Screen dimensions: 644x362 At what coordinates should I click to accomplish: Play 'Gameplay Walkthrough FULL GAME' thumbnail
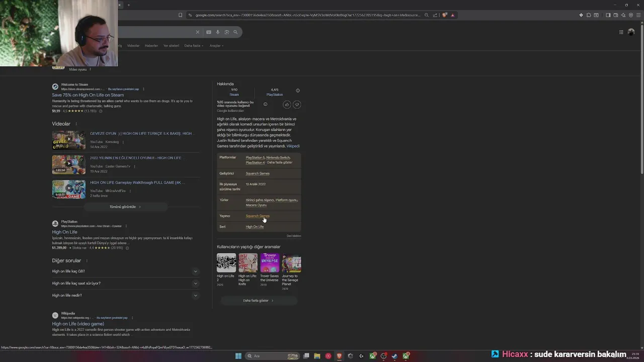coord(69,190)
